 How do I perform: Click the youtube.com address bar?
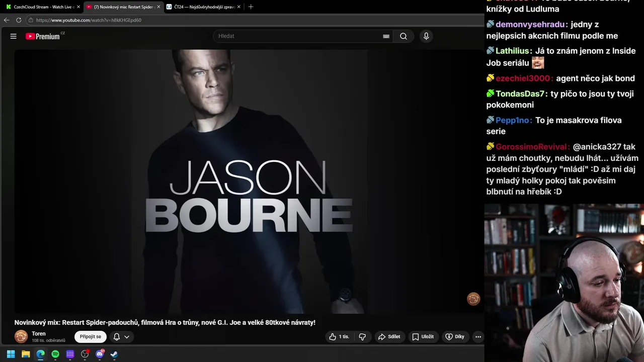pos(252,20)
